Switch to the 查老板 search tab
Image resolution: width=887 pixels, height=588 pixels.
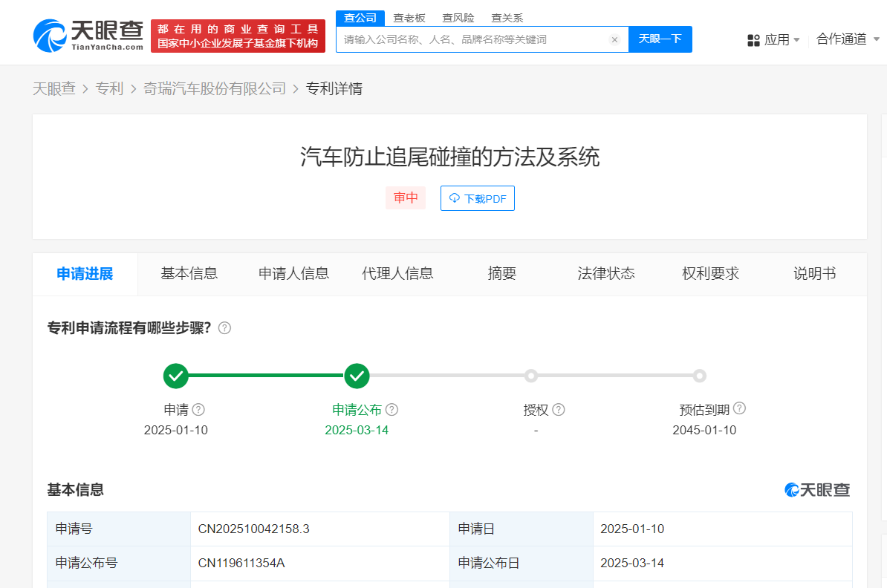point(409,18)
